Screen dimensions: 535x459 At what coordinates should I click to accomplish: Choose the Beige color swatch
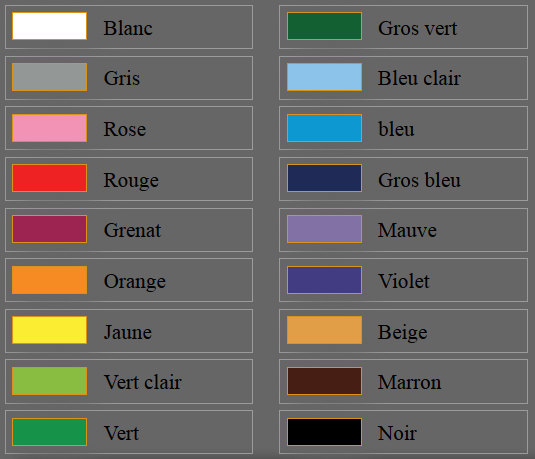point(324,330)
